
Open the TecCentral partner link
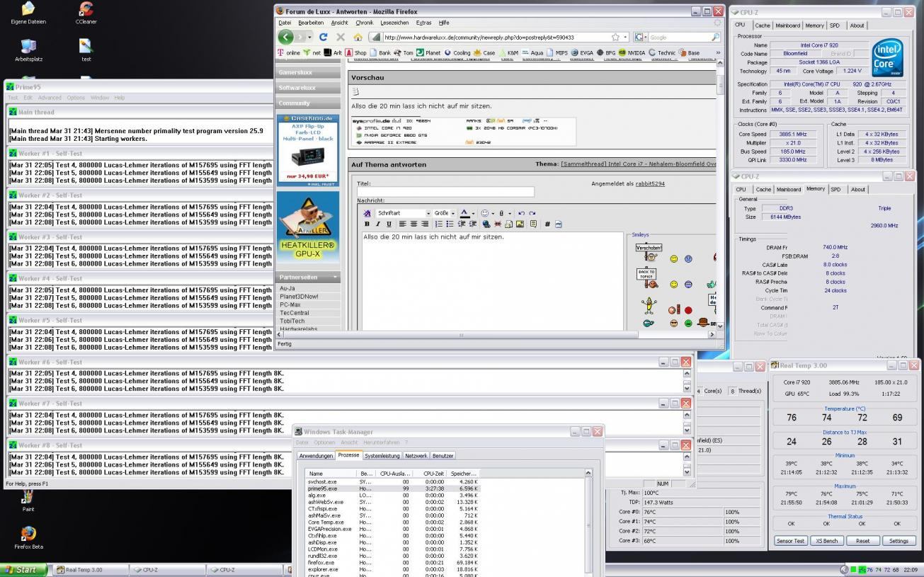coord(295,313)
